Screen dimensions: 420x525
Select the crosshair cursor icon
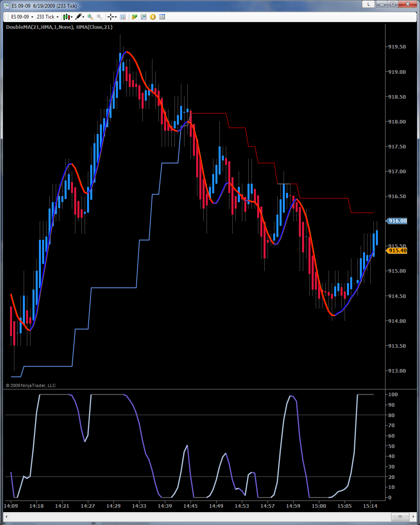[110, 17]
